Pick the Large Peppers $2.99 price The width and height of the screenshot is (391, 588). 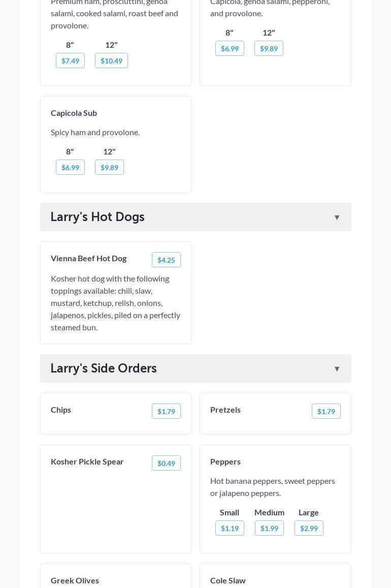pos(309,528)
